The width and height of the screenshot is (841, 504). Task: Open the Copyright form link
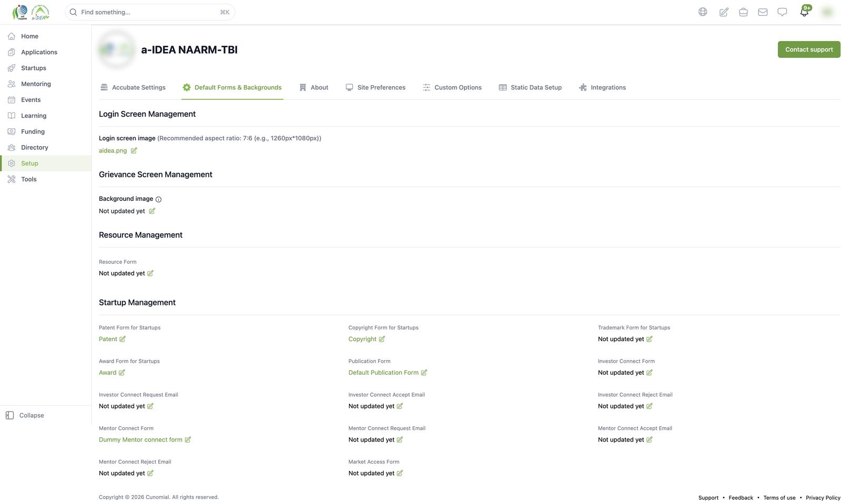click(x=362, y=339)
